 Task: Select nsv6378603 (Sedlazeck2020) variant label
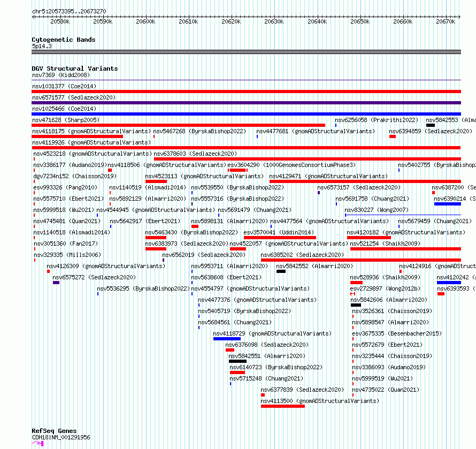point(195,154)
